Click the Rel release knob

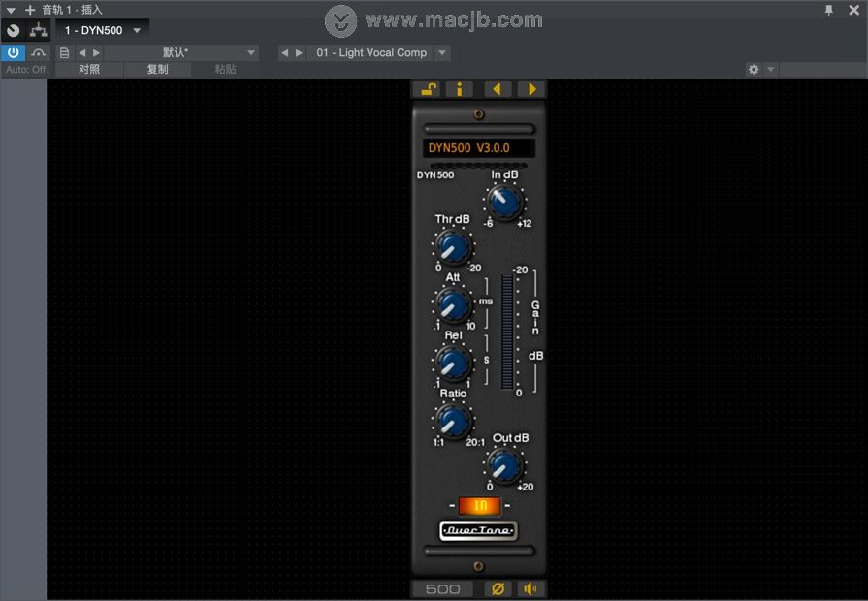[453, 363]
